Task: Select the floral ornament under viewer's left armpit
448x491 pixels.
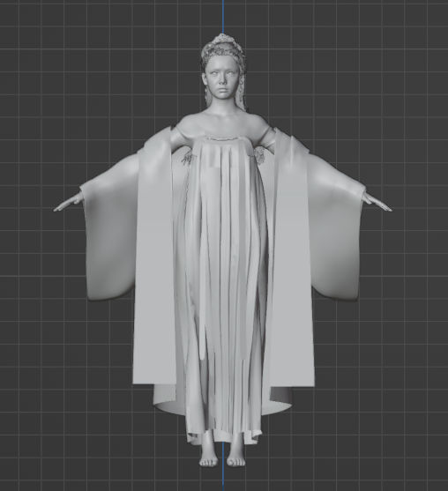Action: [x=187, y=157]
